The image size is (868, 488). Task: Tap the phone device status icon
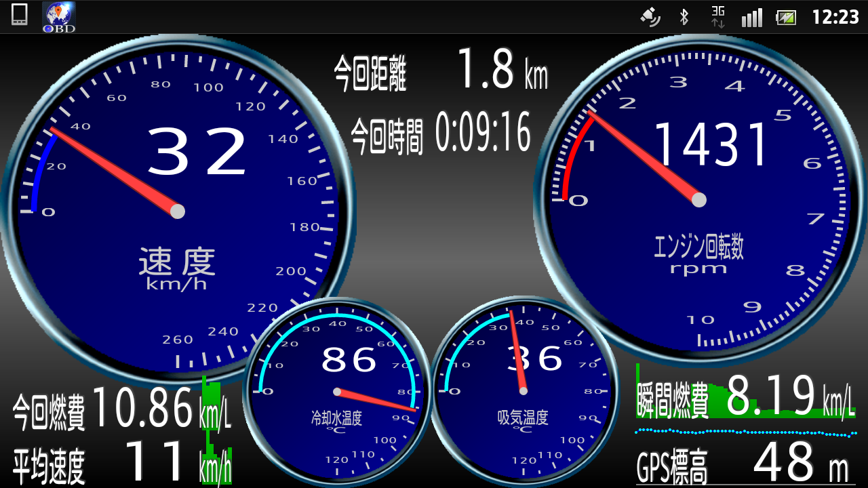(20, 15)
